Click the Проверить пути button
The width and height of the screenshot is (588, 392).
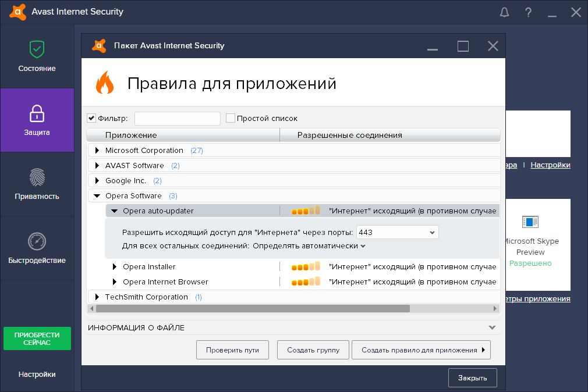point(232,350)
